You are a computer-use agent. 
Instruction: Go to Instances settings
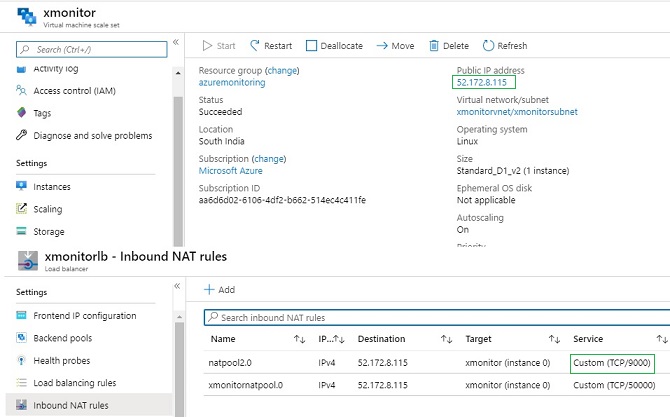[52, 187]
